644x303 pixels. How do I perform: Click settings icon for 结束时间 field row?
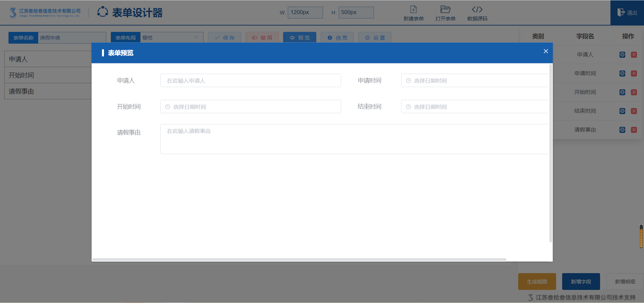[622, 111]
